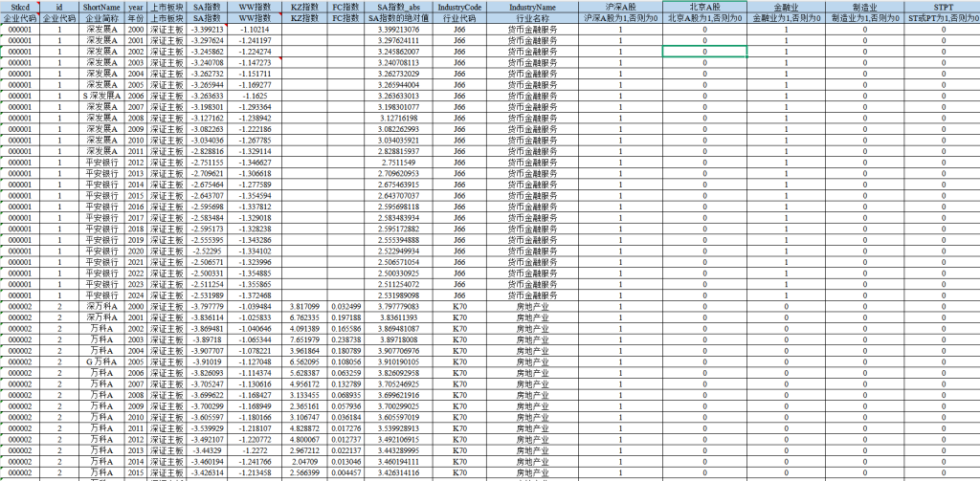Select the 沪深A股 header cell
Screen dimensions: 980x481
point(620,7)
